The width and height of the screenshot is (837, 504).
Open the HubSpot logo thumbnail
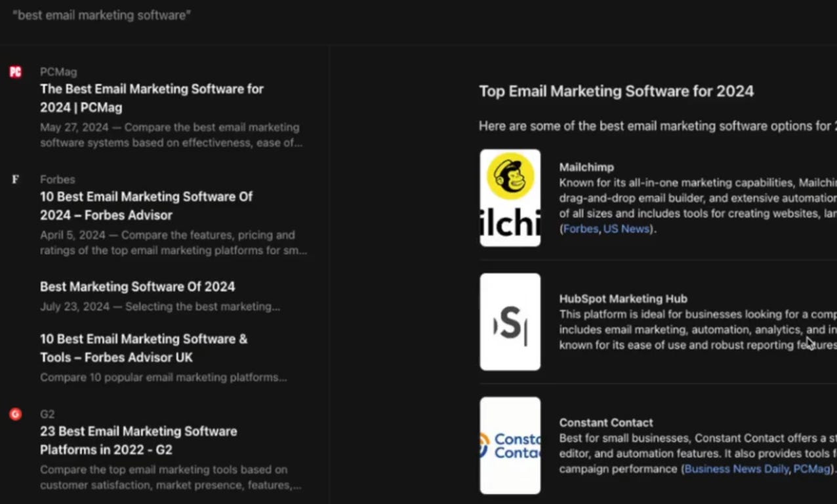coord(510,322)
